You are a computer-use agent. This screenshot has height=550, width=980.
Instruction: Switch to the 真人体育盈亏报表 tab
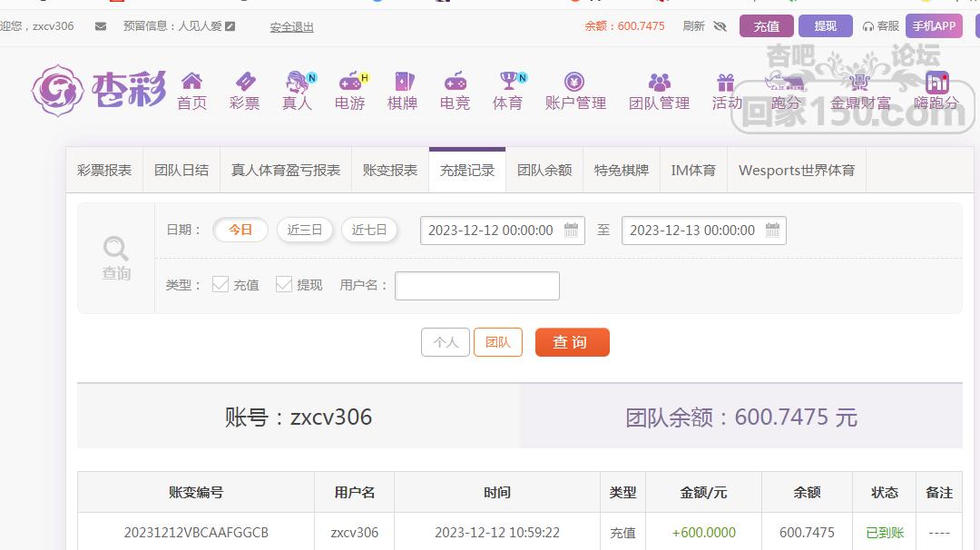pyautogui.click(x=286, y=170)
